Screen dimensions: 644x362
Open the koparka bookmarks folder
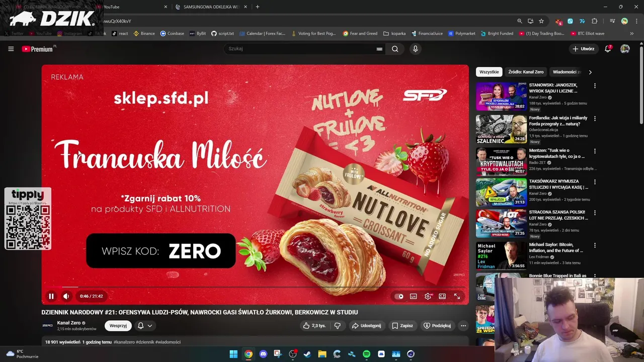(x=394, y=34)
